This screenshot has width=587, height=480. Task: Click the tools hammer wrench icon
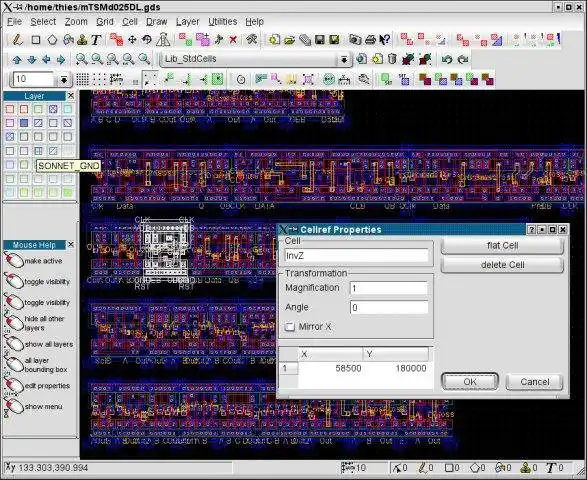pyautogui.click(x=252, y=39)
